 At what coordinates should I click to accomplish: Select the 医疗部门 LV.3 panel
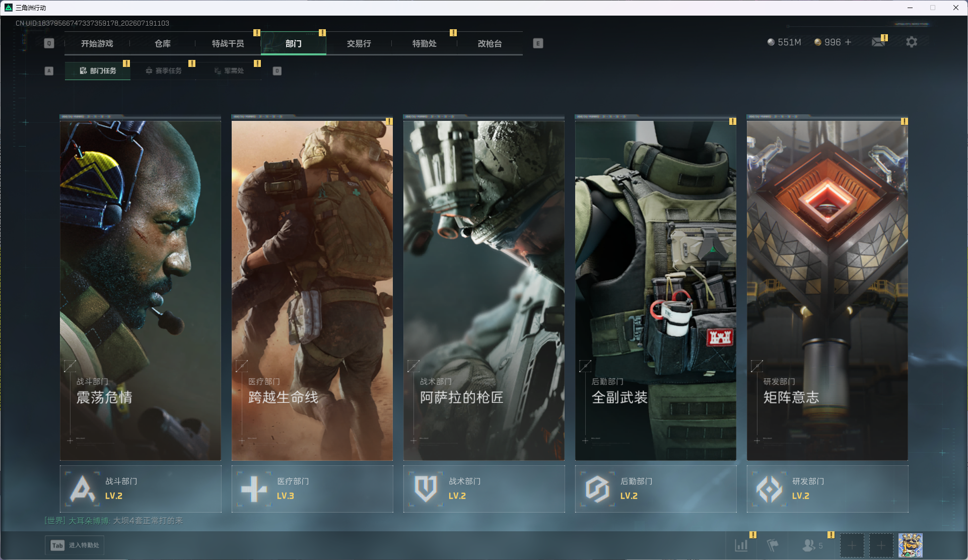312,489
